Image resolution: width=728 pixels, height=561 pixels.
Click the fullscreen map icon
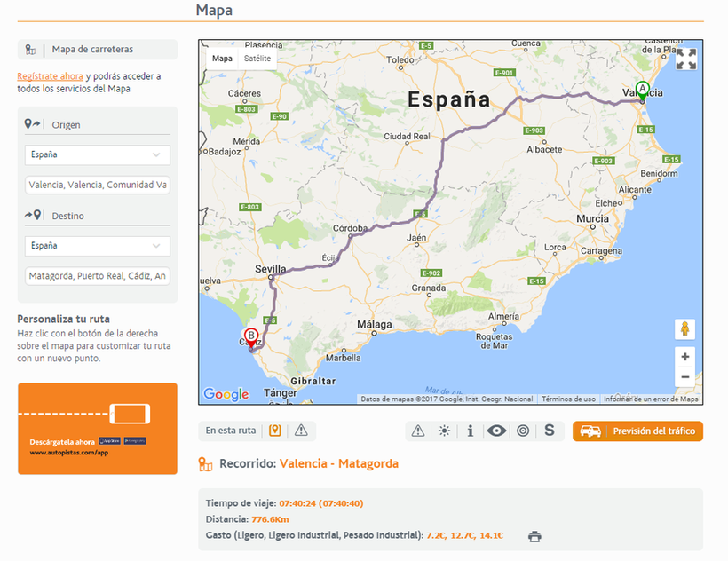coord(685,59)
